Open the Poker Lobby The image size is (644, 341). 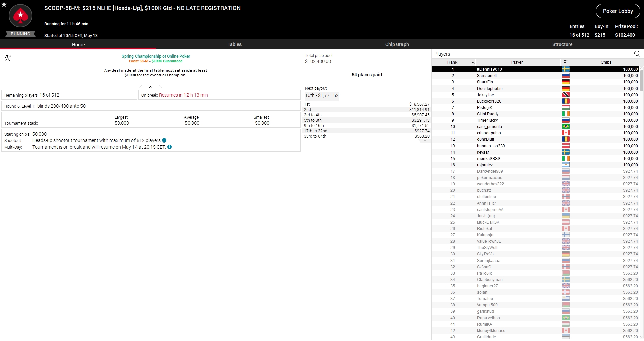pyautogui.click(x=618, y=11)
